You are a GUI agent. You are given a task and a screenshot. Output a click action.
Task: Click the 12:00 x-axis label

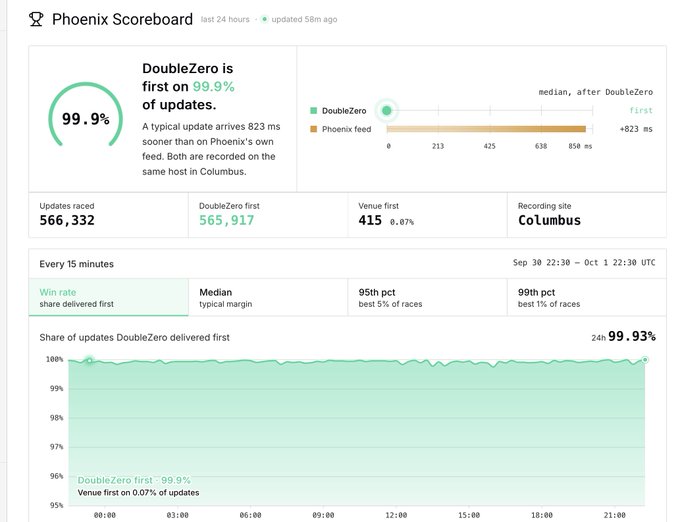(x=396, y=515)
